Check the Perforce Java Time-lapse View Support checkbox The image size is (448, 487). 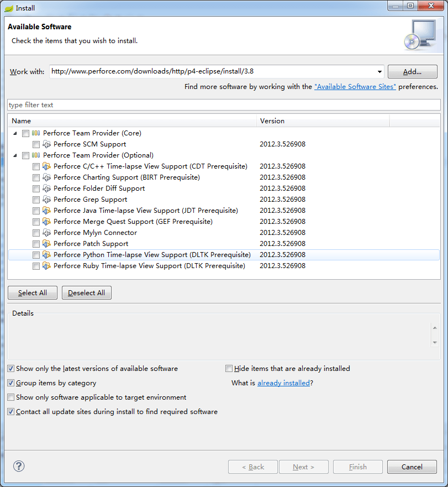tap(36, 211)
